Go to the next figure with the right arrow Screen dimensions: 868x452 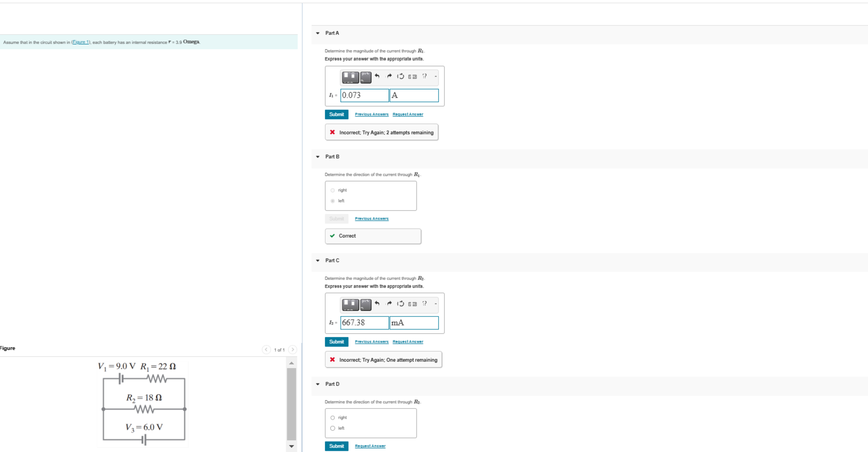292,350
